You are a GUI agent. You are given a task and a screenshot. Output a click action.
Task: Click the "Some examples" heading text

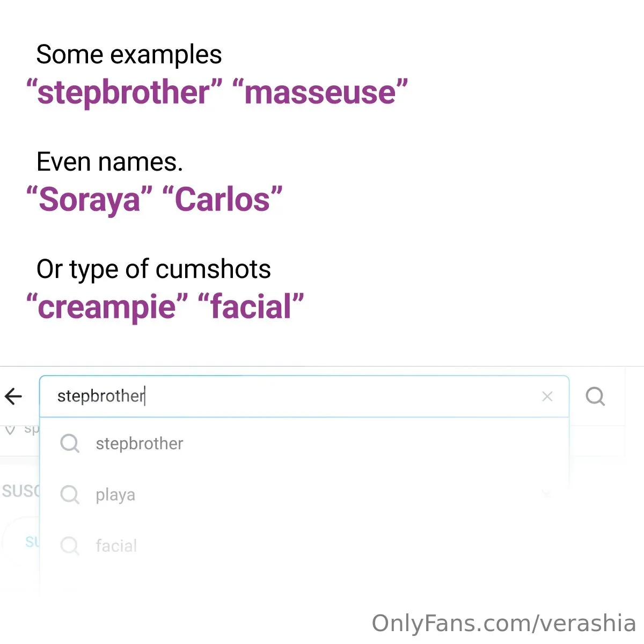point(129,55)
